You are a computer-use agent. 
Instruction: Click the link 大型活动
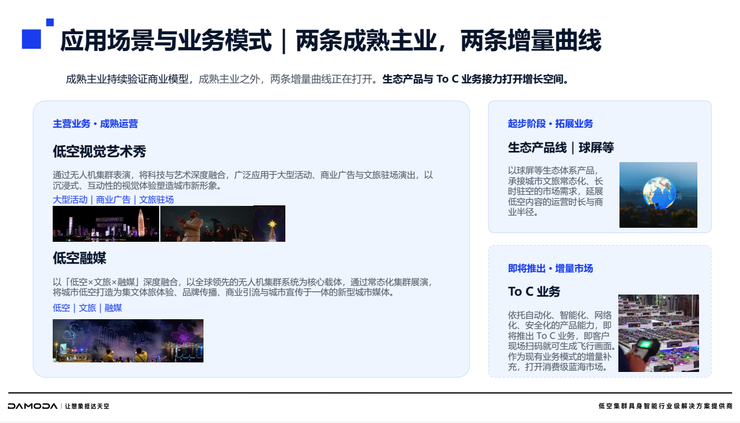[x=70, y=200]
